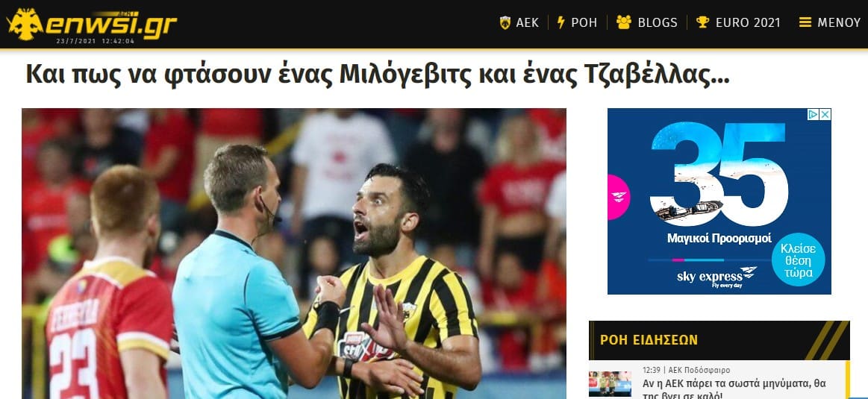Click the 'Κλείσε θέση τώρα' ad button
This screenshot has width=868, height=399.
799,260
